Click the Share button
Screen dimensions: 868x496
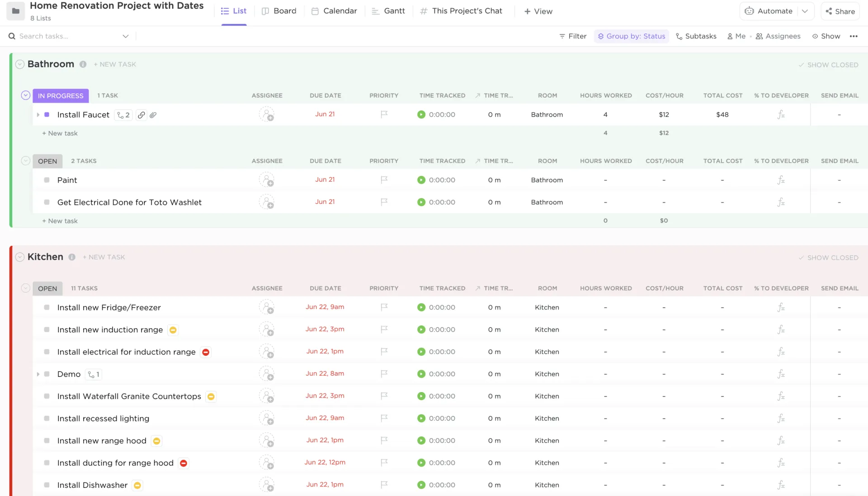840,11
